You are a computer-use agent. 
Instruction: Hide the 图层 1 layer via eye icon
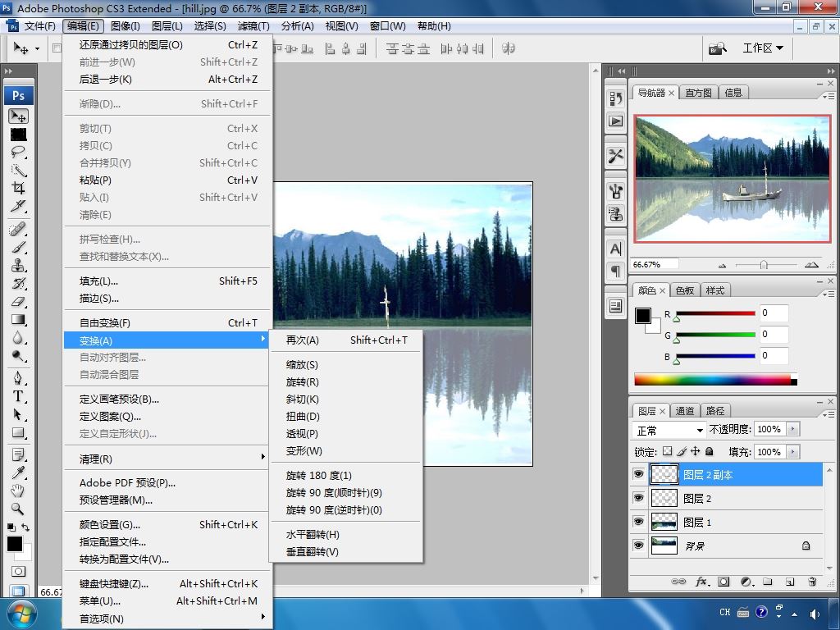[x=638, y=522]
